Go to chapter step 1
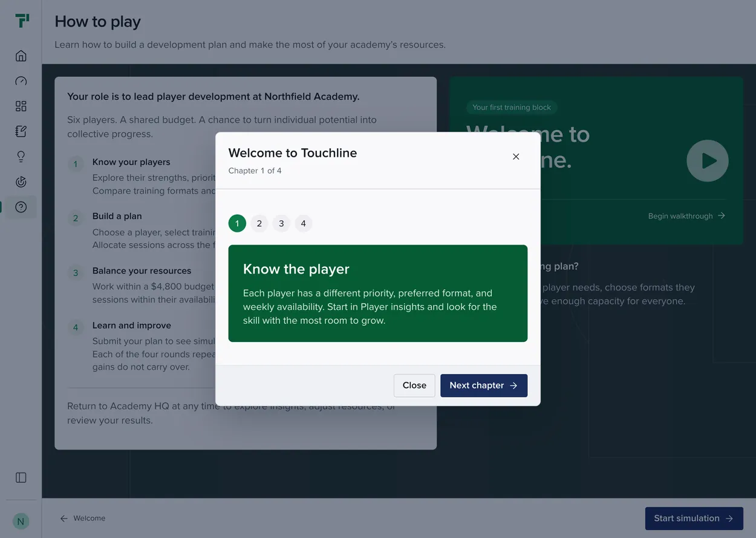The image size is (756, 538). [x=237, y=223]
